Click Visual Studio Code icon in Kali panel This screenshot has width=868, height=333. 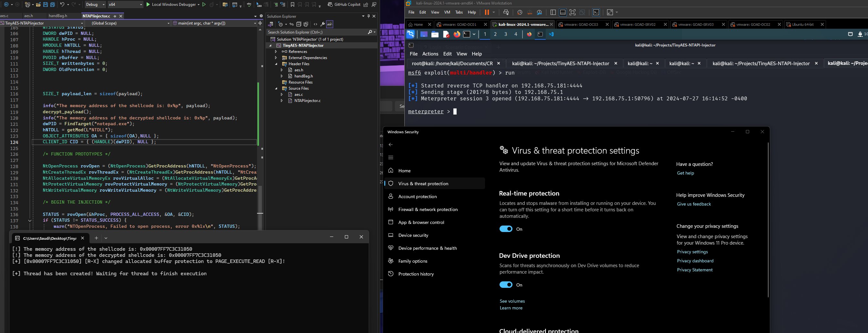551,34
